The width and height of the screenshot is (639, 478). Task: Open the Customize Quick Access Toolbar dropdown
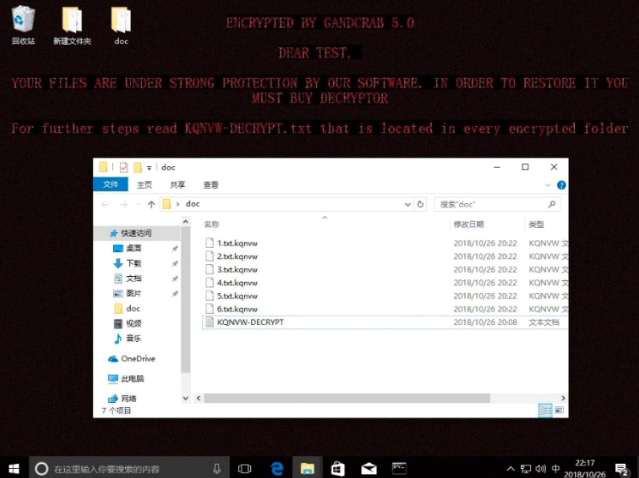[x=149, y=167]
